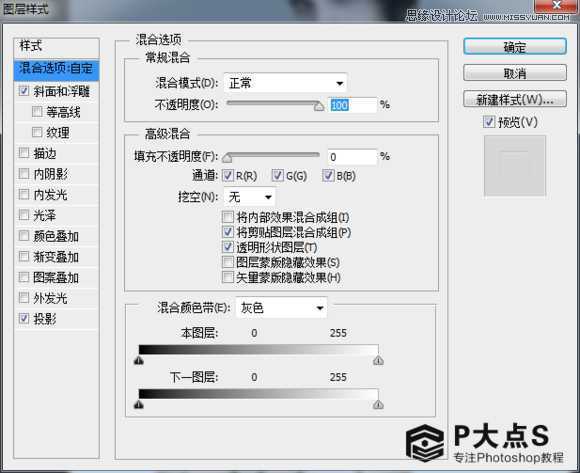Viewport: 580px width, 473px height.
Task: Click the 本图层 gradient bar
Action: (x=258, y=349)
